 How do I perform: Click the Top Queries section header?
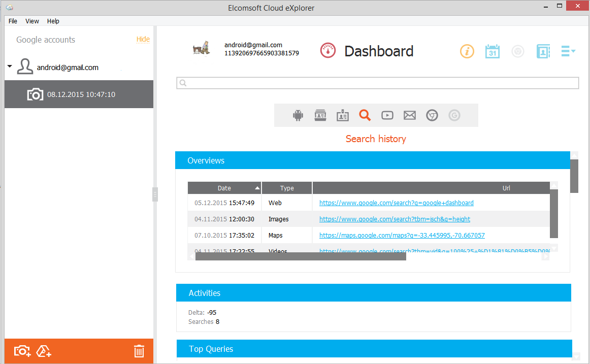click(x=374, y=349)
